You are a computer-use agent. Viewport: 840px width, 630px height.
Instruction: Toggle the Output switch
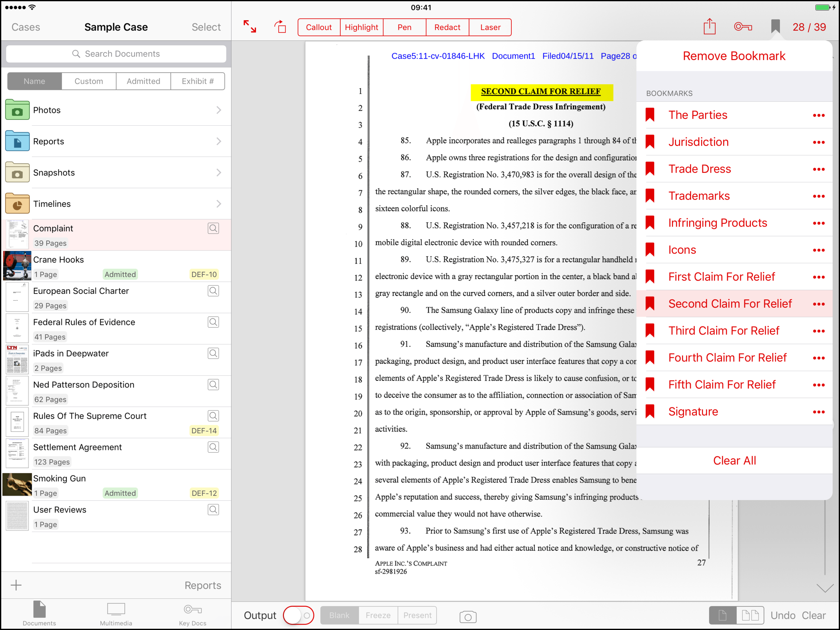[x=298, y=615]
